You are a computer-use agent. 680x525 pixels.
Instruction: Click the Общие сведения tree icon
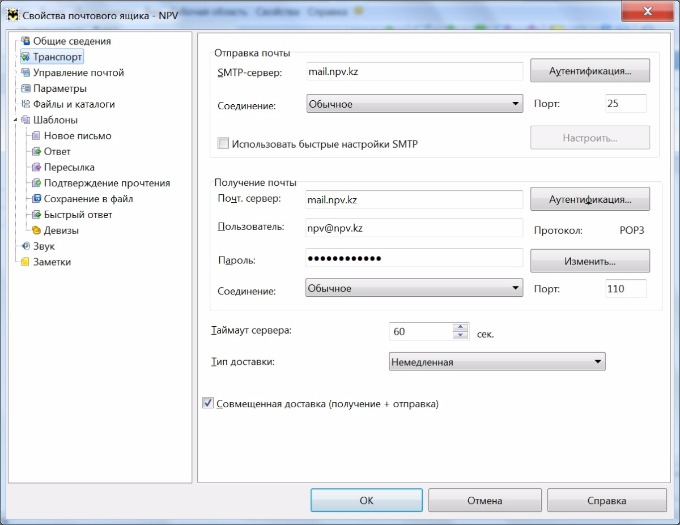click(x=25, y=41)
